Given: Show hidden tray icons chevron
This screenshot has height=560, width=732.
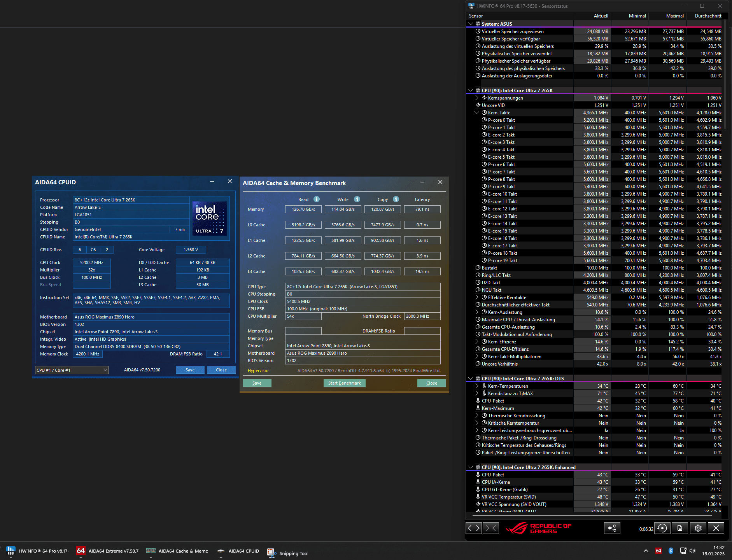Looking at the screenshot, I should click(646, 551).
